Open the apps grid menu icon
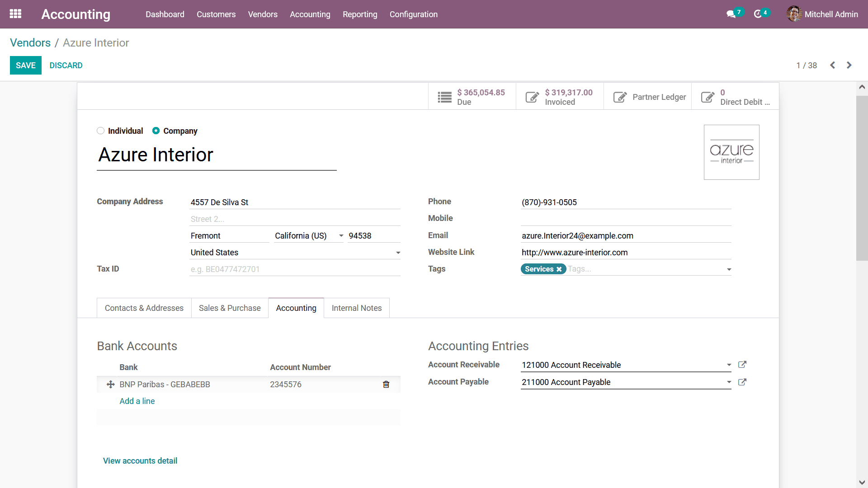Viewport: 868px width, 488px height. coord(15,14)
